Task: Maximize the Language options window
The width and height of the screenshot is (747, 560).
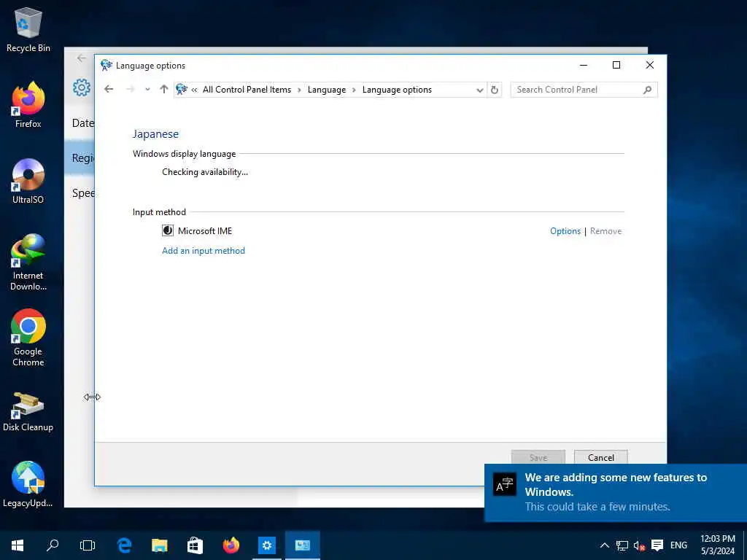Action: click(x=616, y=65)
